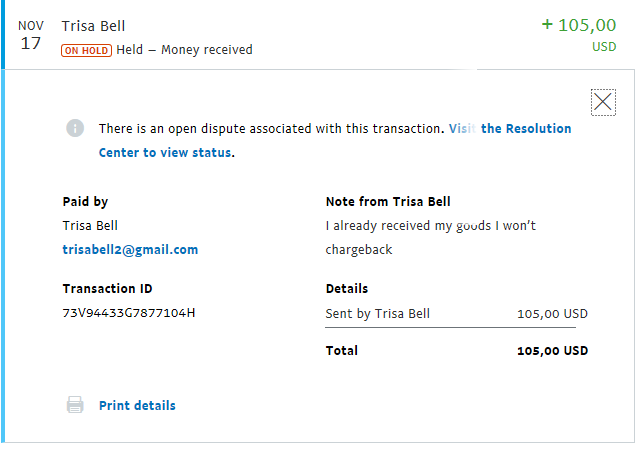Close the transaction details panel
The height and width of the screenshot is (451, 644).
(x=603, y=102)
